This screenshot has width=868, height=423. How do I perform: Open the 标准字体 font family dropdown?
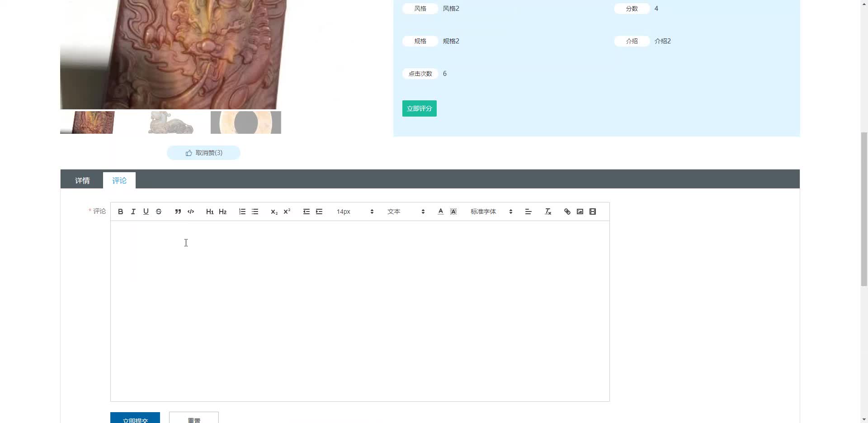coord(491,211)
